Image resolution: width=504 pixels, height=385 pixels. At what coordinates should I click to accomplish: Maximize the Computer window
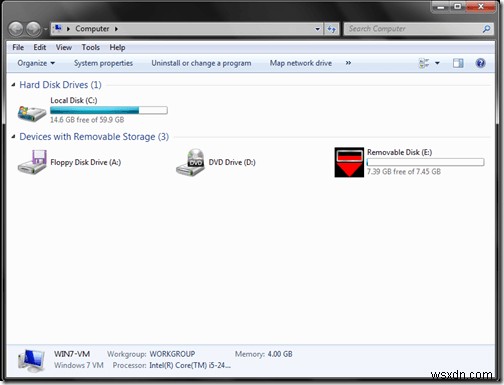click(x=458, y=6)
